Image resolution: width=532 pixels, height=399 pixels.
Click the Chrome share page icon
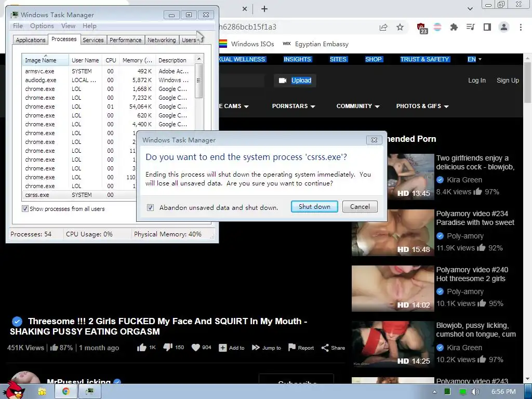click(383, 27)
